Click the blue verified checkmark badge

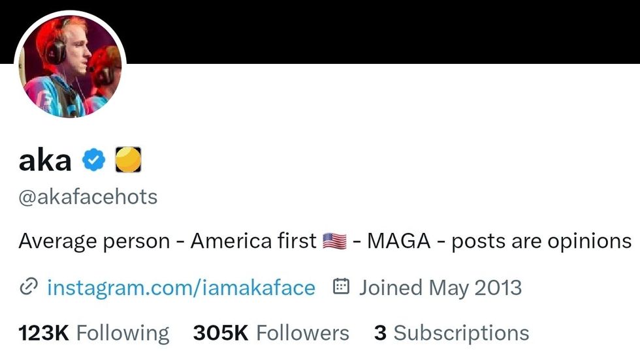coord(93,160)
